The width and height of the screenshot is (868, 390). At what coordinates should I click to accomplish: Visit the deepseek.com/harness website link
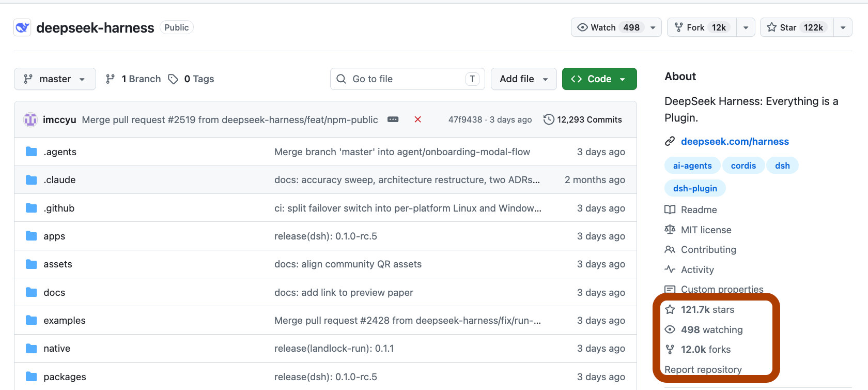pyautogui.click(x=735, y=141)
